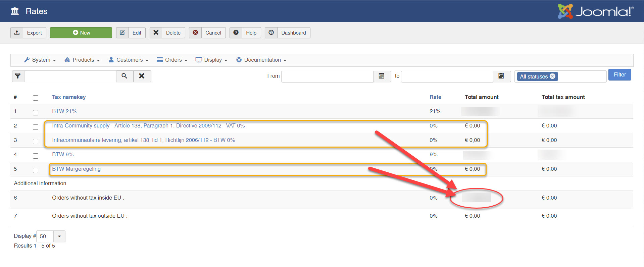The height and width of the screenshot is (267, 644).
Task: Click the Help question mark icon
Action: click(x=236, y=33)
